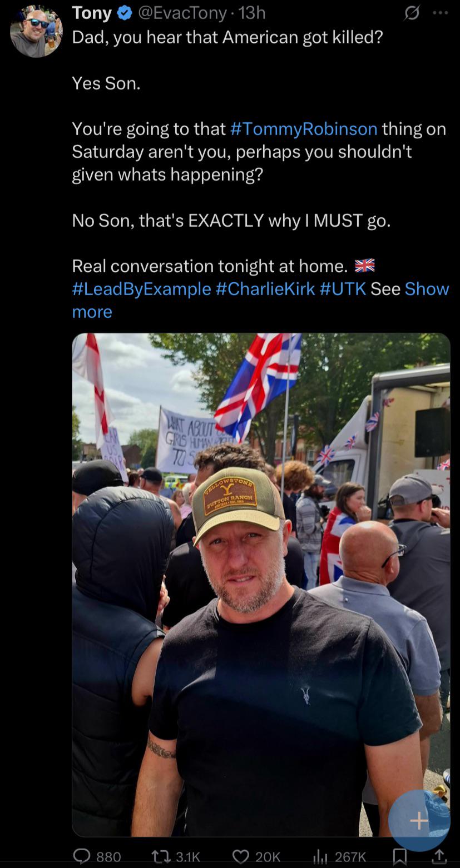This screenshot has height=868, width=460.
Task: Like the post via heart icon
Action: coord(240,856)
